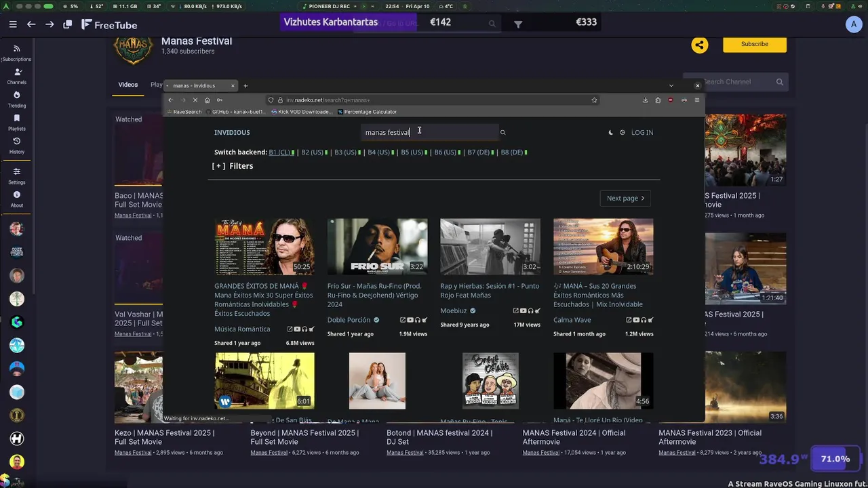Open the RaveSearch bookmark
This screenshot has height=488, width=868.
[x=184, y=112]
